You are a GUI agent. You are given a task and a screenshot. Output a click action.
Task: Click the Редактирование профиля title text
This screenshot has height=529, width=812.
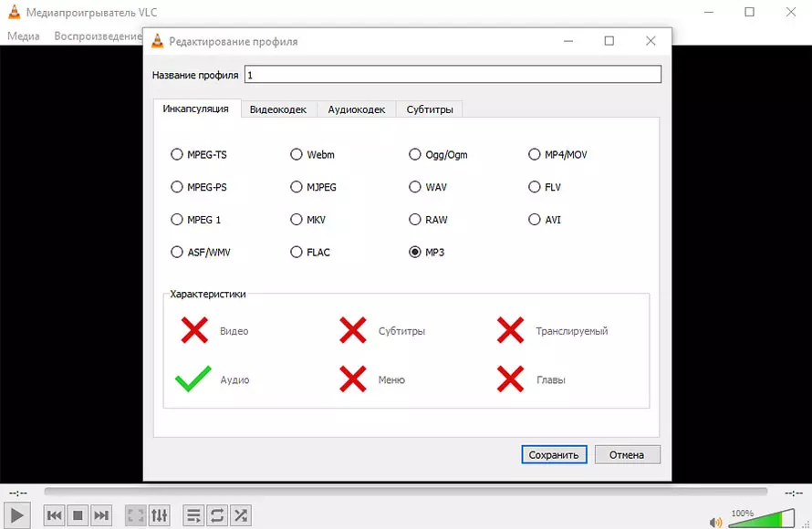coord(233,42)
